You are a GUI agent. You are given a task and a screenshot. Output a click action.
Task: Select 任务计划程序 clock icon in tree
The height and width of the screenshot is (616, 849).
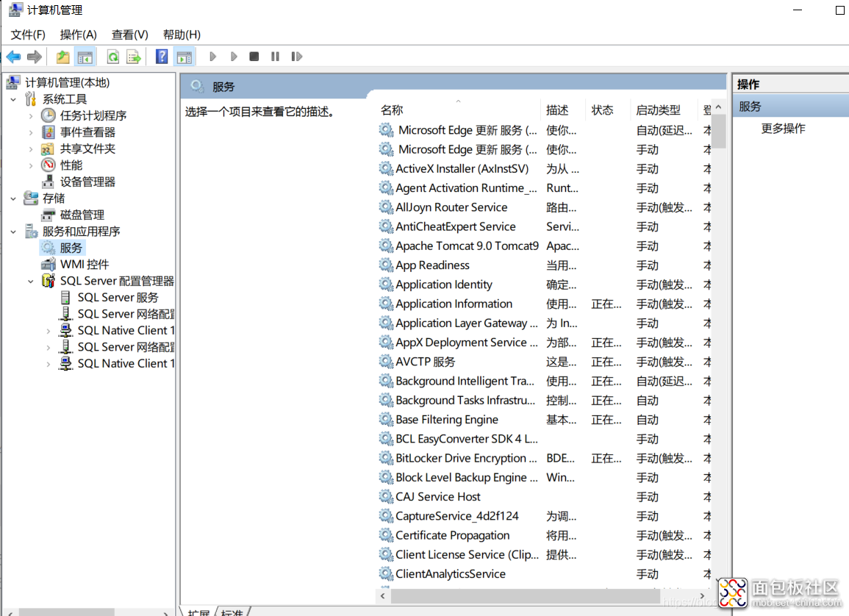[x=49, y=115]
